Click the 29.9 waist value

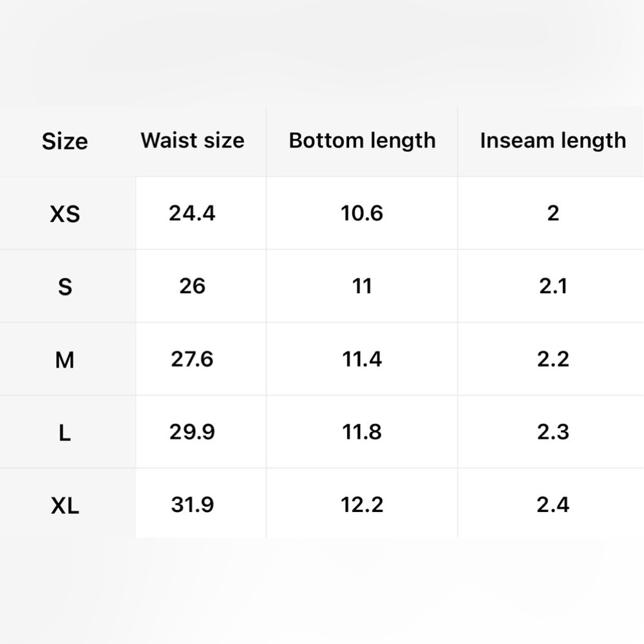pos(192,431)
